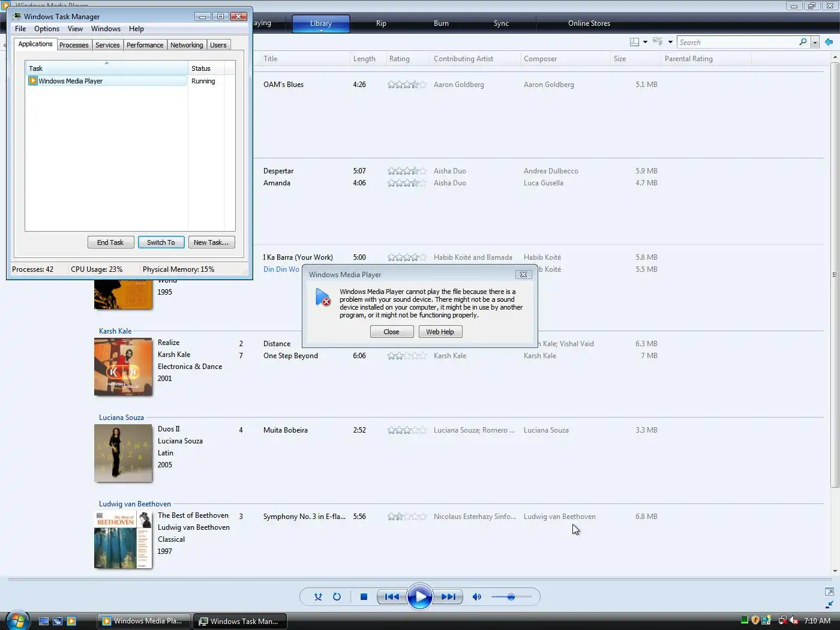The width and height of the screenshot is (840, 630).
Task: Select The Best of Beethoven album art
Action: click(123, 539)
